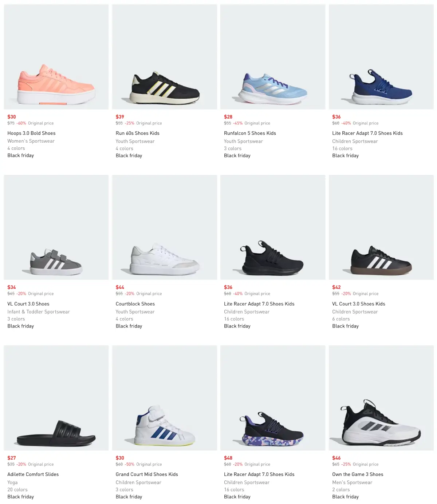Screen dimensions: 437x504
Task: Select the black Run 60s Shoes Kids image
Action: tap(165, 57)
